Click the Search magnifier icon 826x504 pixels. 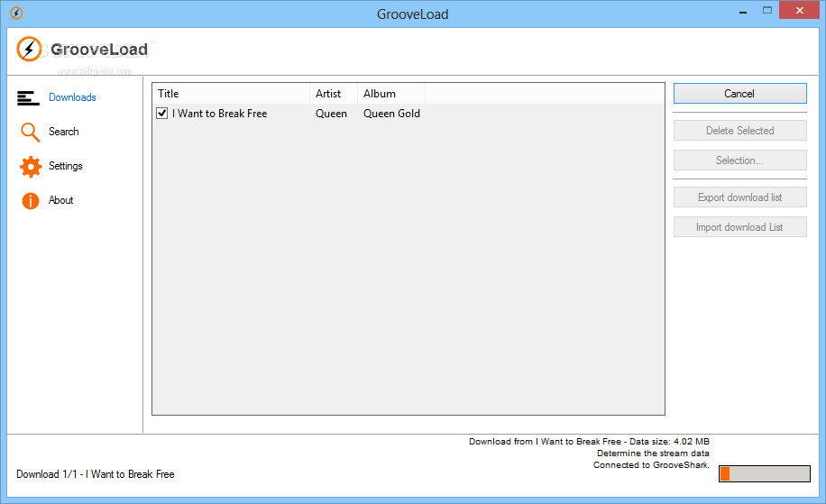[x=30, y=133]
